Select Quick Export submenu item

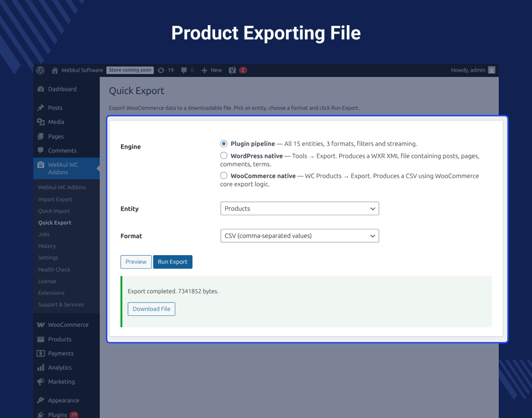click(55, 223)
